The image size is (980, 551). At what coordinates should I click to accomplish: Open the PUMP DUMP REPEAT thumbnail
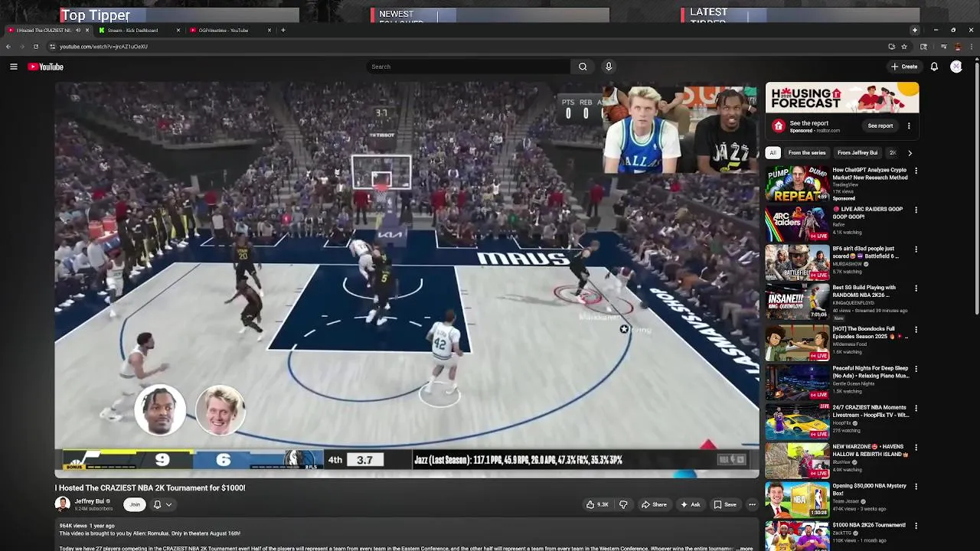click(x=797, y=184)
